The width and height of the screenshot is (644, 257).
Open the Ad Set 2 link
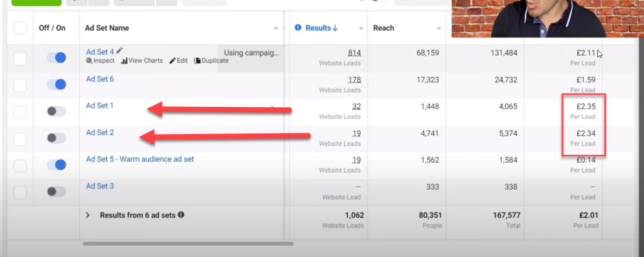pyautogui.click(x=100, y=133)
